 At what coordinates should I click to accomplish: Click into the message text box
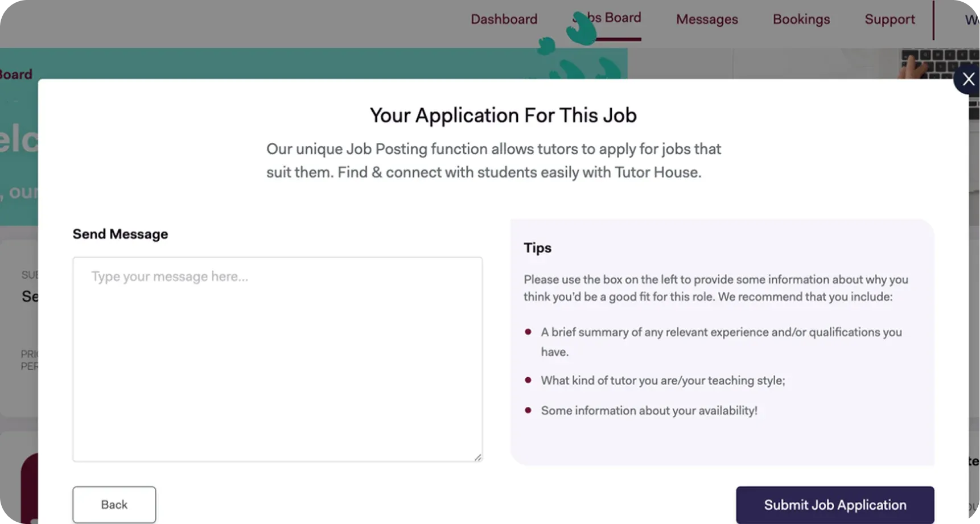[x=277, y=358]
